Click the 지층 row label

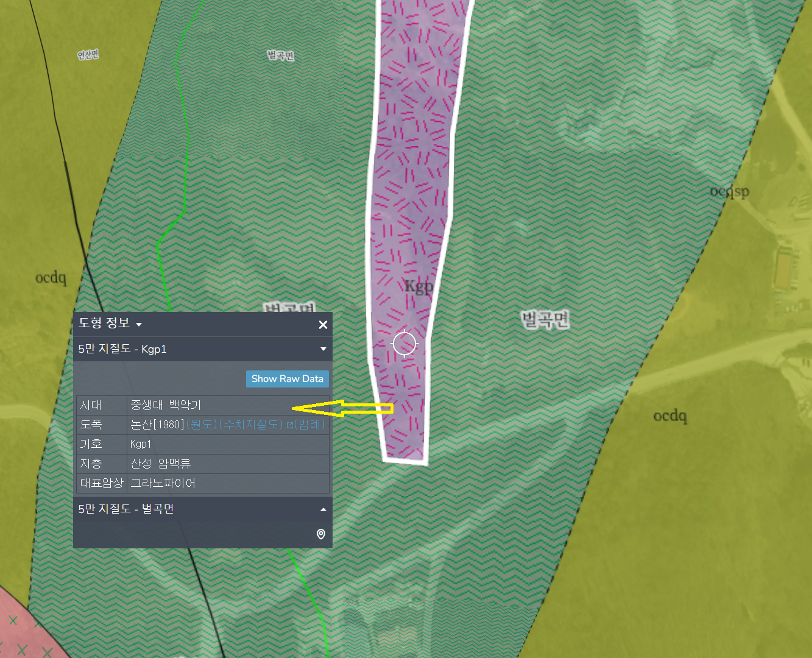(x=91, y=464)
